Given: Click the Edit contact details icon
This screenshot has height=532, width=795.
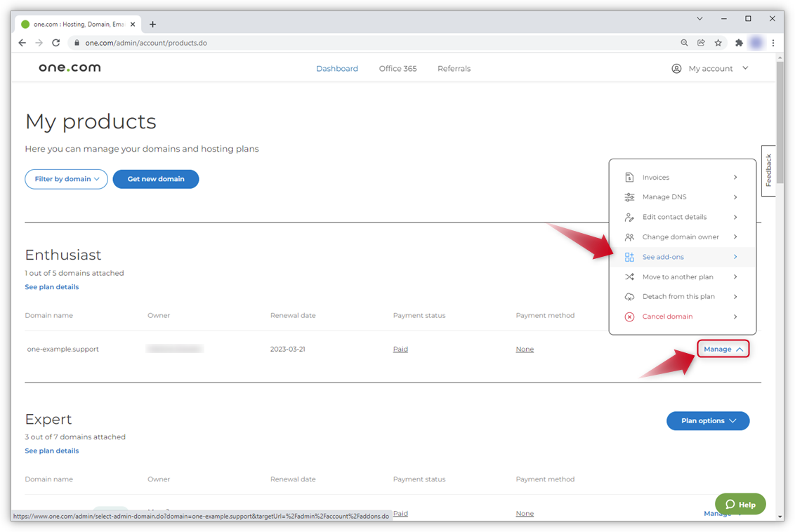Looking at the screenshot, I should 629,218.
